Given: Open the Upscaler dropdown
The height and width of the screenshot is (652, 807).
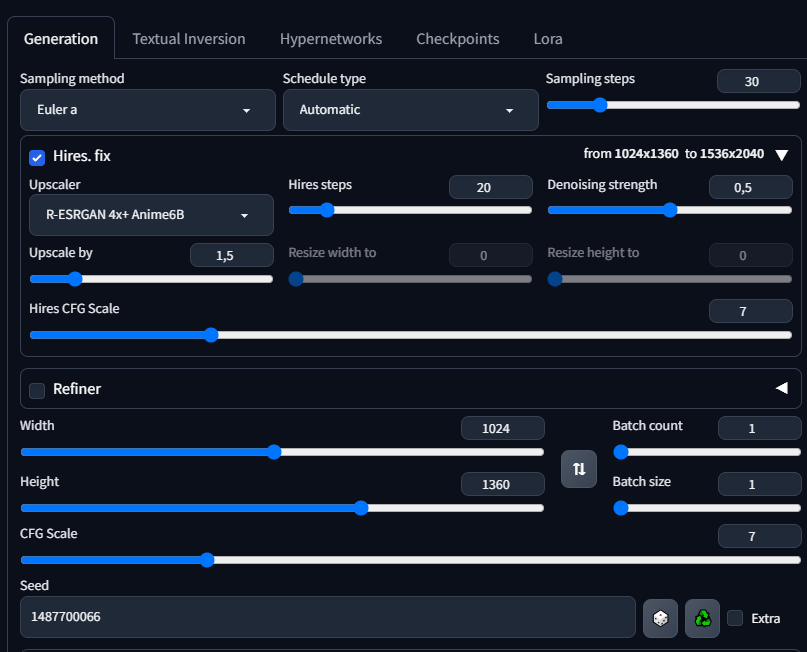Looking at the screenshot, I should pos(151,215).
